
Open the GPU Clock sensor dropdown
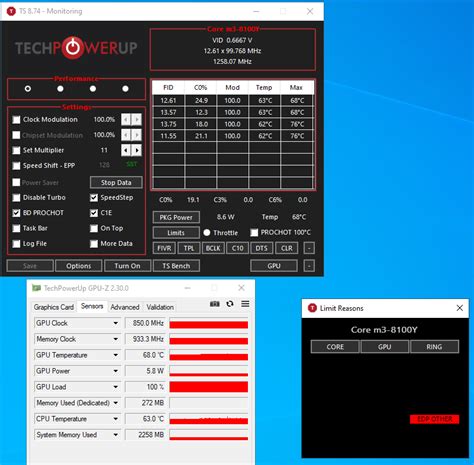click(x=116, y=323)
